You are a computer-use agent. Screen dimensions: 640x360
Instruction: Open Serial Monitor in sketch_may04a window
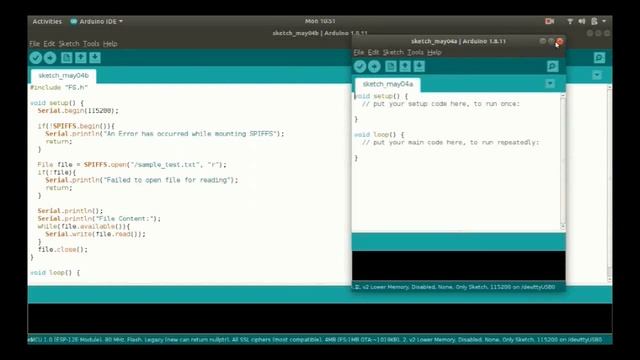[x=553, y=66]
